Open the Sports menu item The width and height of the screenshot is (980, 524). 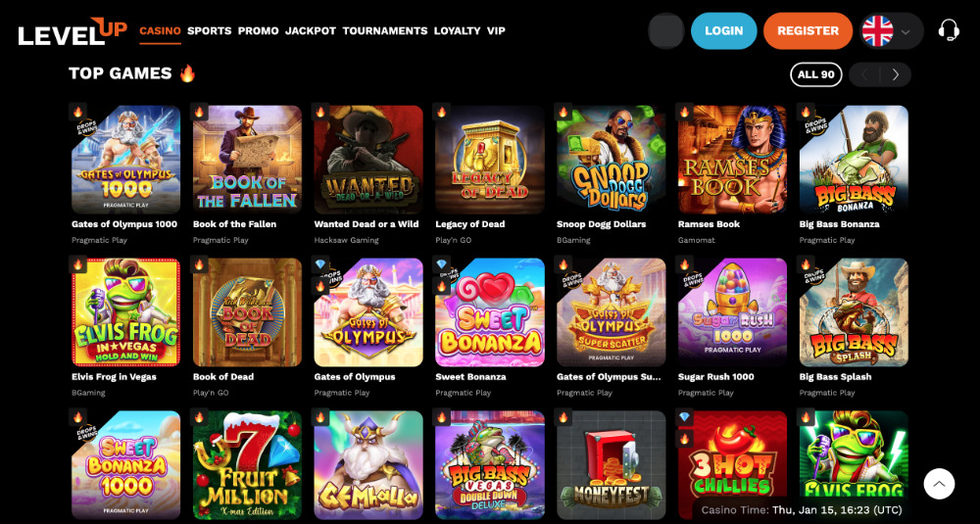(210, 30)
